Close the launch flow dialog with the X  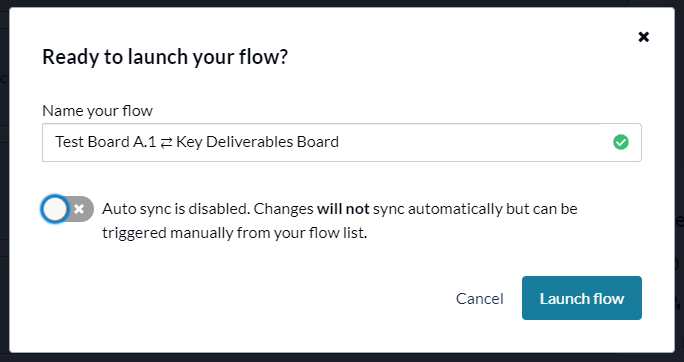pos(643,37)
